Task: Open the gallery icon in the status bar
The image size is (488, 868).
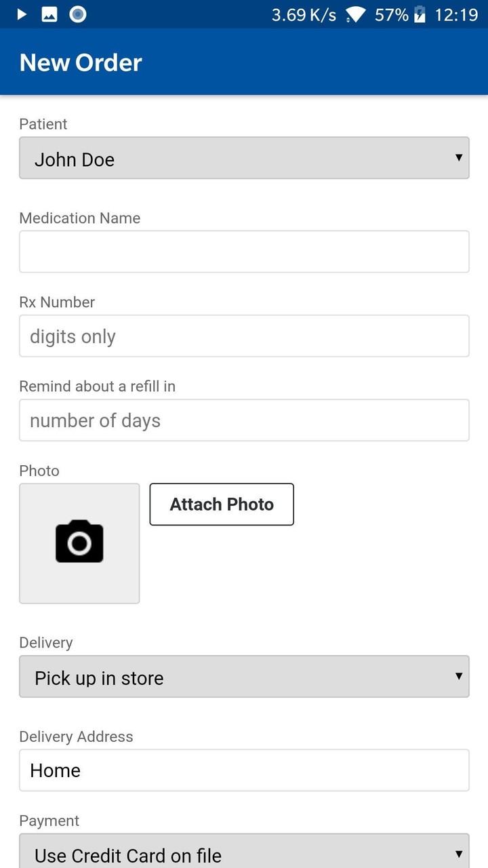Action: [x=49, y=14]
